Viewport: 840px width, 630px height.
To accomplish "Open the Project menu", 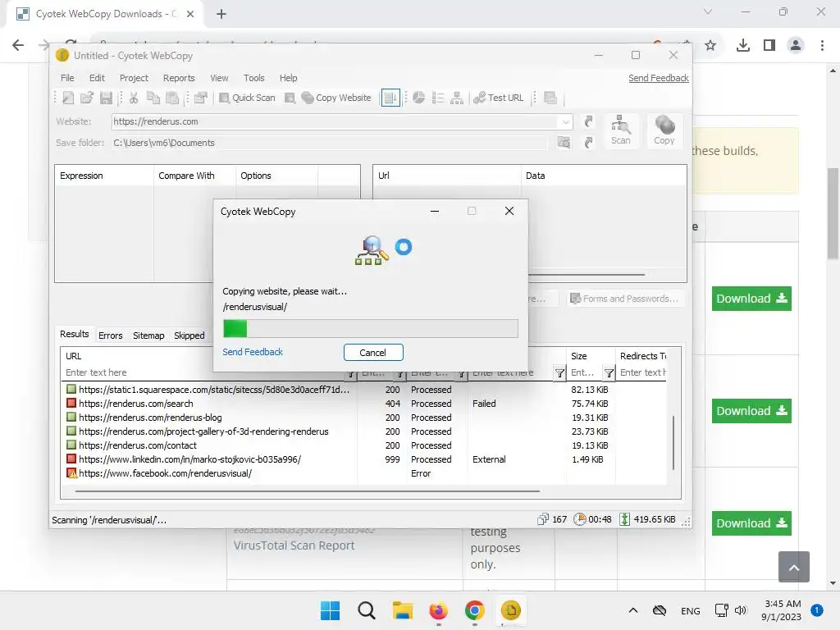I will [134, 78].
